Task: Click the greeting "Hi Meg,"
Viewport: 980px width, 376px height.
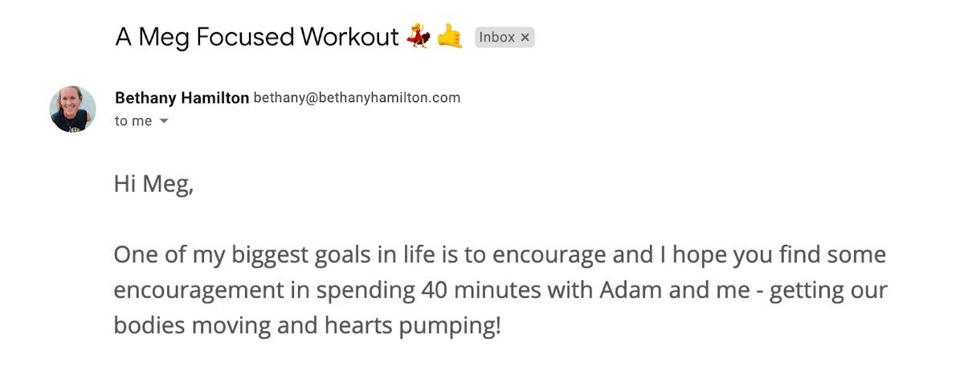Action: (x=153, y=185)
